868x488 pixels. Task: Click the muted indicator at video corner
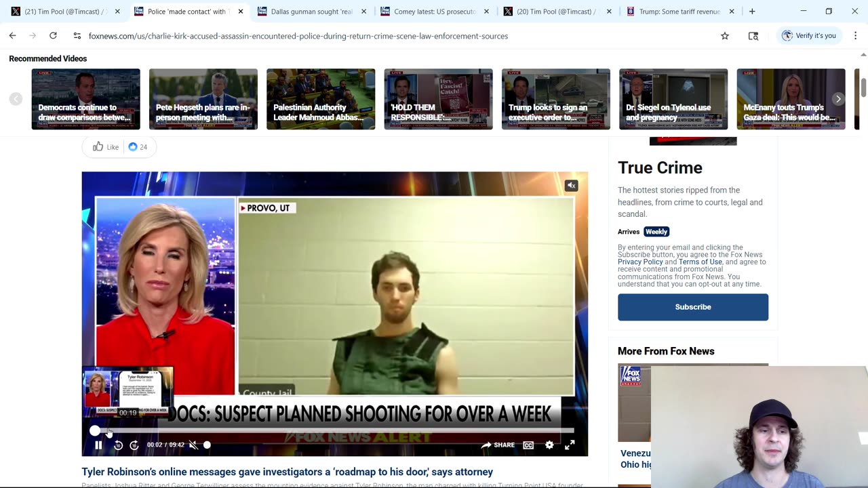coord(572,186)
